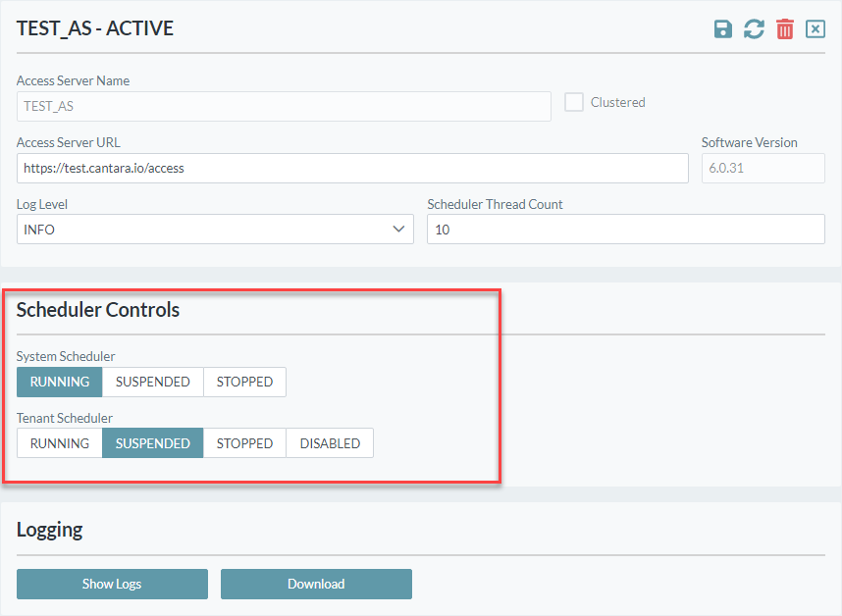Set Tenant Scheduler to STOPPED
This screenshot has width=842, height=616.
244,443
